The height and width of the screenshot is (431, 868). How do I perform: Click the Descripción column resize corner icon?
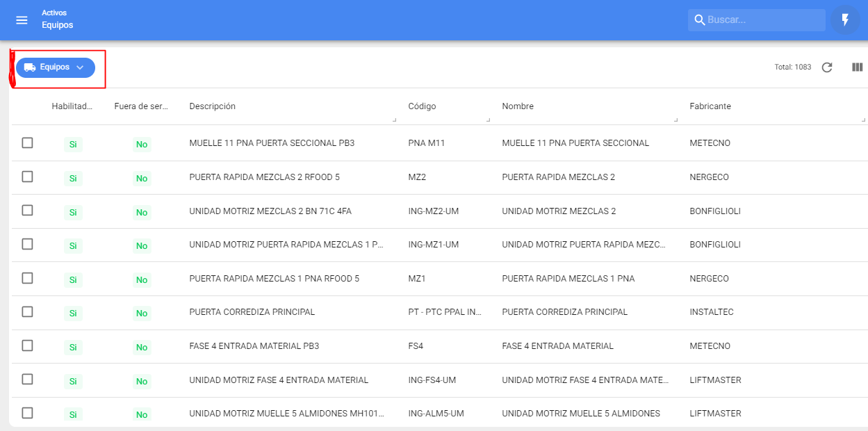pos(394,120)
